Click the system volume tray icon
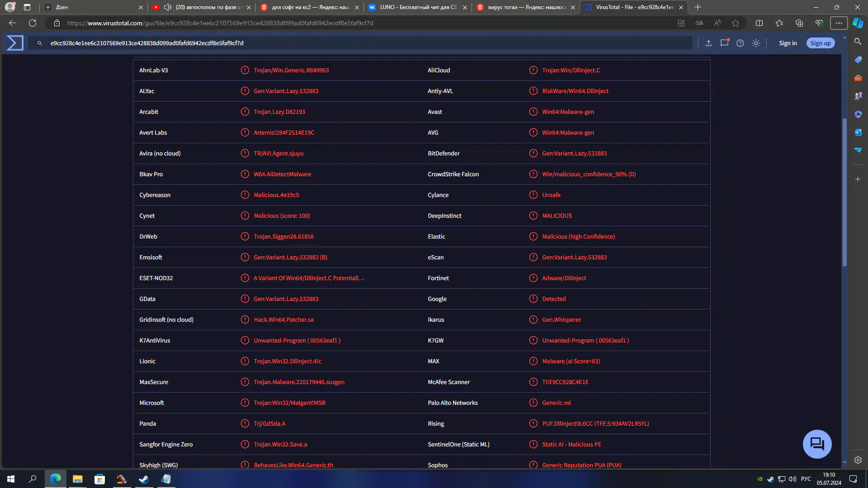Viewport: 868px width, 488px height. click(792, 479)
